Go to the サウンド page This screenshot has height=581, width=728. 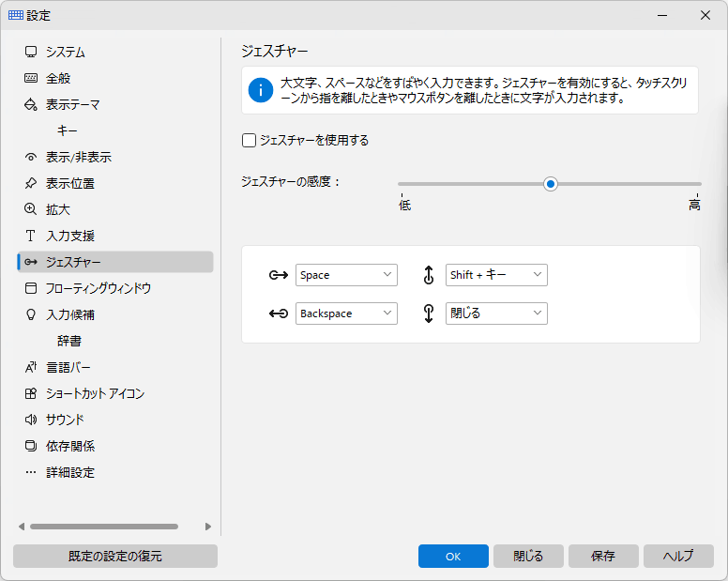[x=115, y=420]
